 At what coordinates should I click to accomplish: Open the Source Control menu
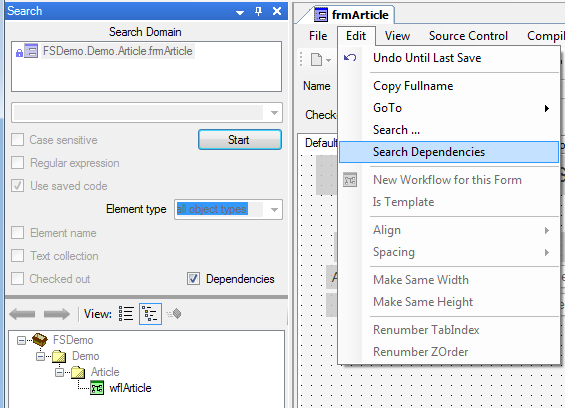tap(468, 36)
